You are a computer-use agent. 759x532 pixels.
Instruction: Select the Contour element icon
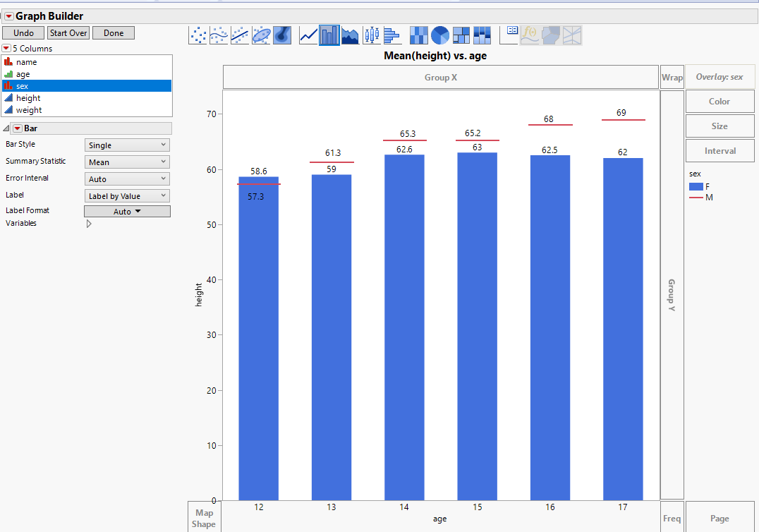[281, 35]
